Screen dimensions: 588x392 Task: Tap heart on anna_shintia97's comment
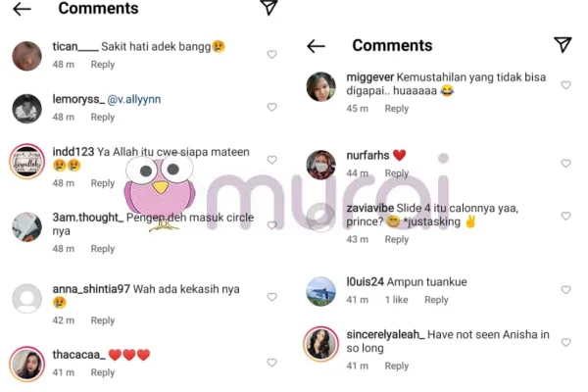271,297
